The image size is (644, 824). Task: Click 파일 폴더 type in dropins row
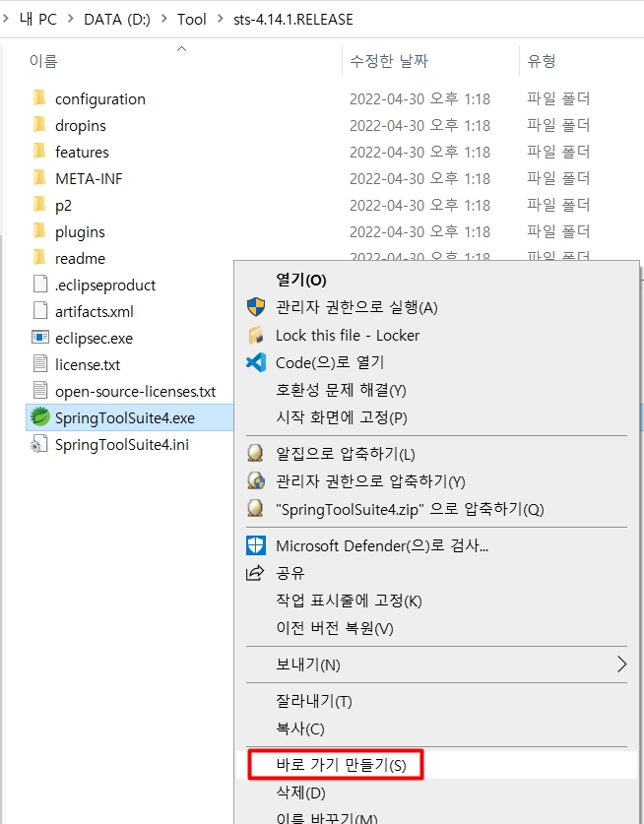pos(558,125)
